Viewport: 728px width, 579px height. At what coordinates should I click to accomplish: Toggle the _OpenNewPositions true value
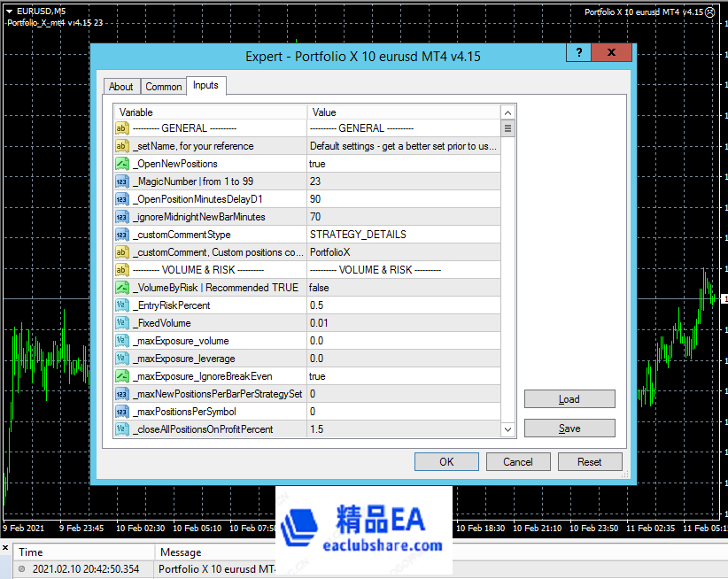[x=403, y=164]
